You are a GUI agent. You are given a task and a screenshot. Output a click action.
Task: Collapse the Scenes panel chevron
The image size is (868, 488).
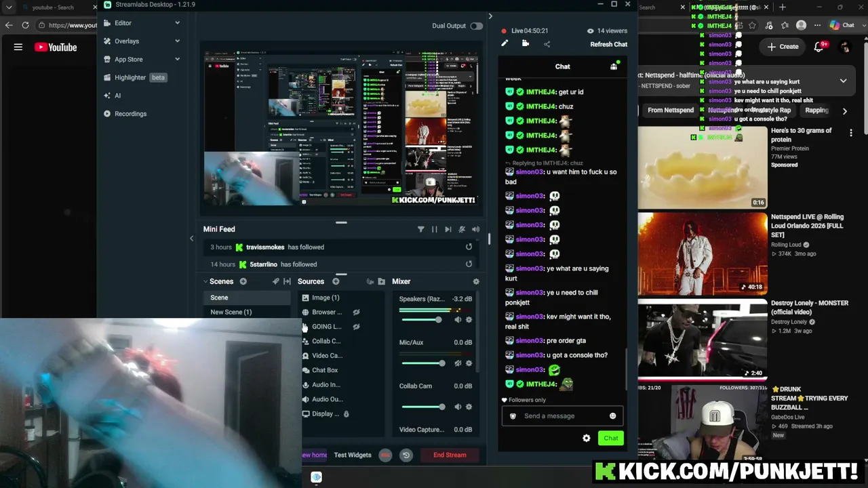[205, 281]
